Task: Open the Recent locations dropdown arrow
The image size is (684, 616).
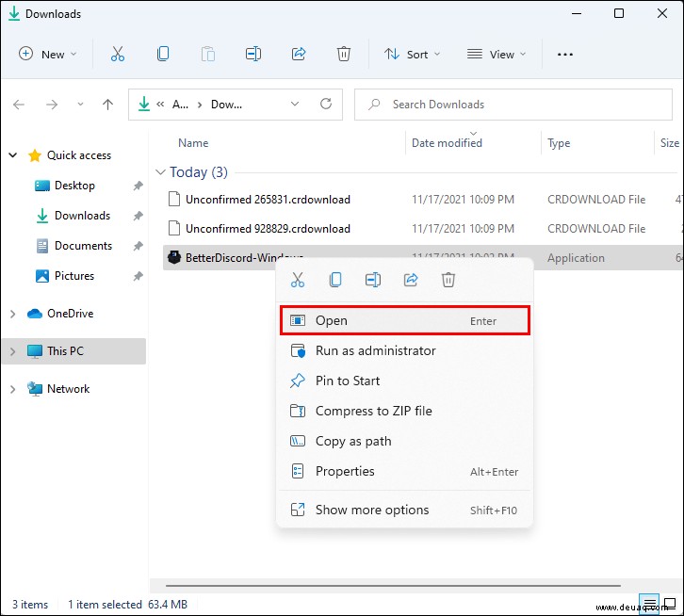Action: pyautogui.click(x=80, y=105)
